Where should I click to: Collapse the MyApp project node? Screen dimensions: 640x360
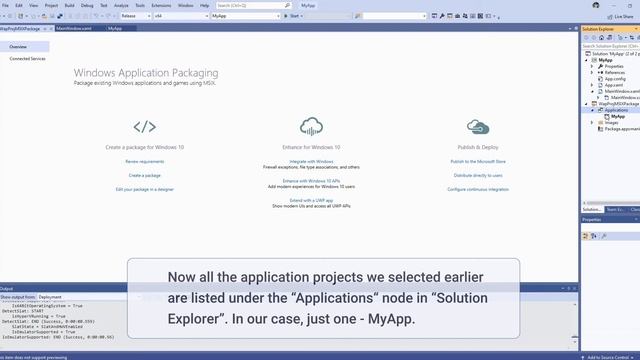[587, 60]
